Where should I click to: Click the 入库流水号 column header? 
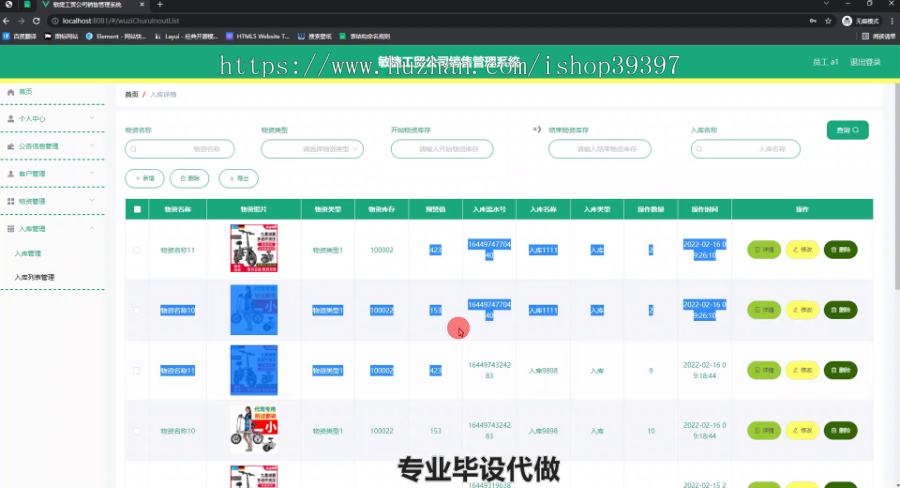coord(489,210)
